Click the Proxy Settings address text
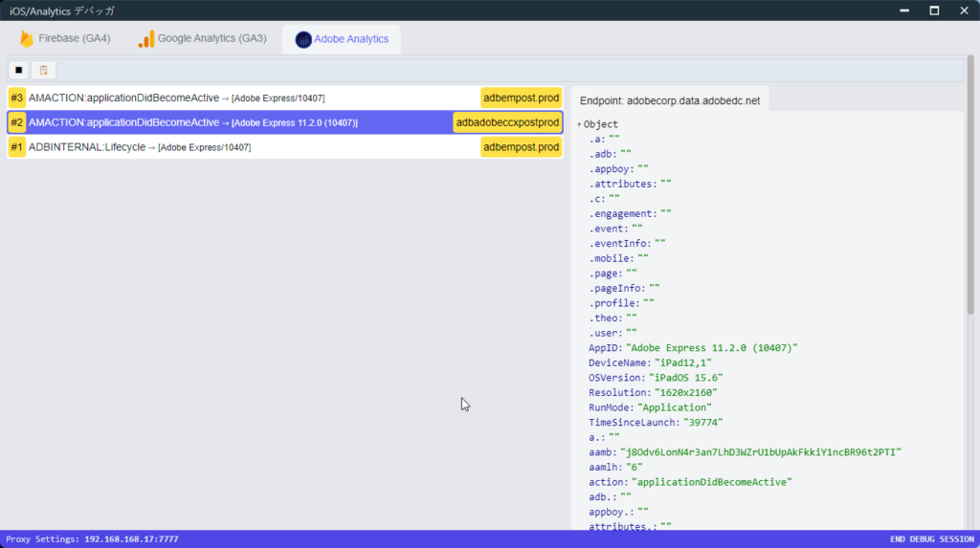Screen dimensions: 980x548 92,539
